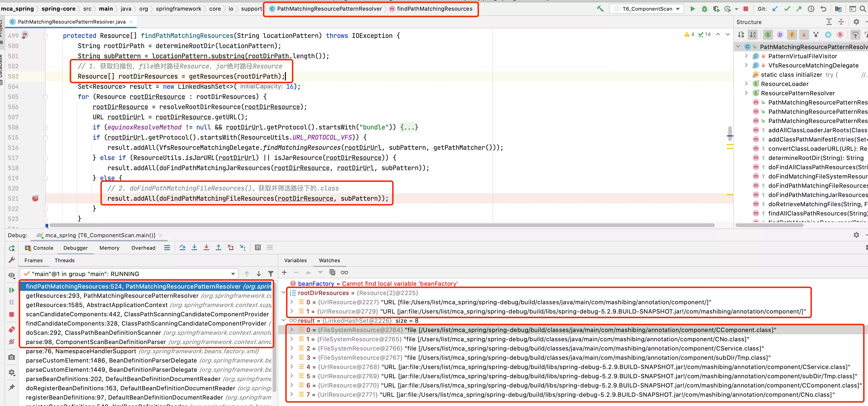Click determineRootDir(String) in Structure
The width and height of the screenshot is (868, 406).
coord(815,158)
